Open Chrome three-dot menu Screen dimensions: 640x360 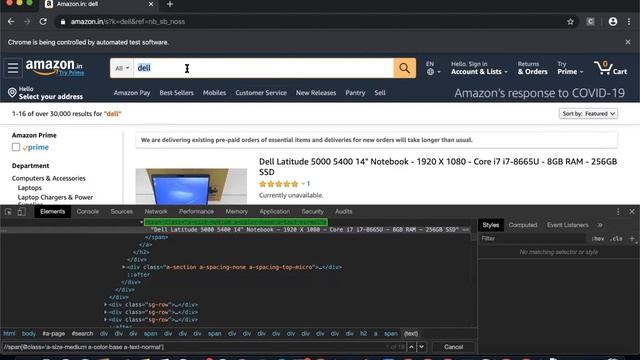tap(629, 22)
